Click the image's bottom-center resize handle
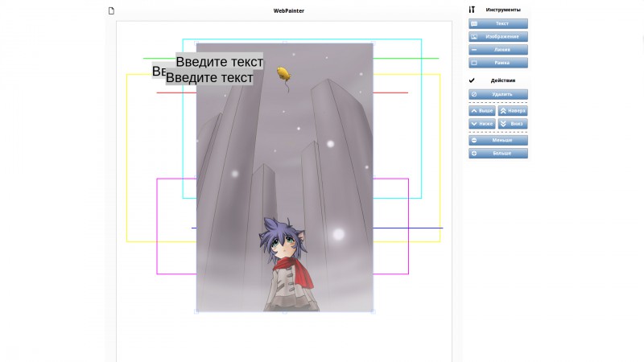 (285, 312)
